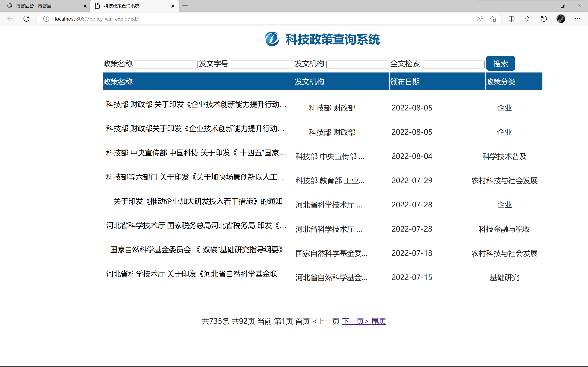Click the browser refresh icon
This screenshot has width=588, height=367.
(x=26, y=19)
